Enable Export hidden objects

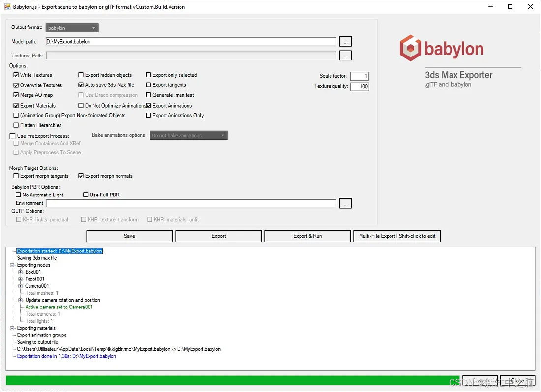point(81,75)
